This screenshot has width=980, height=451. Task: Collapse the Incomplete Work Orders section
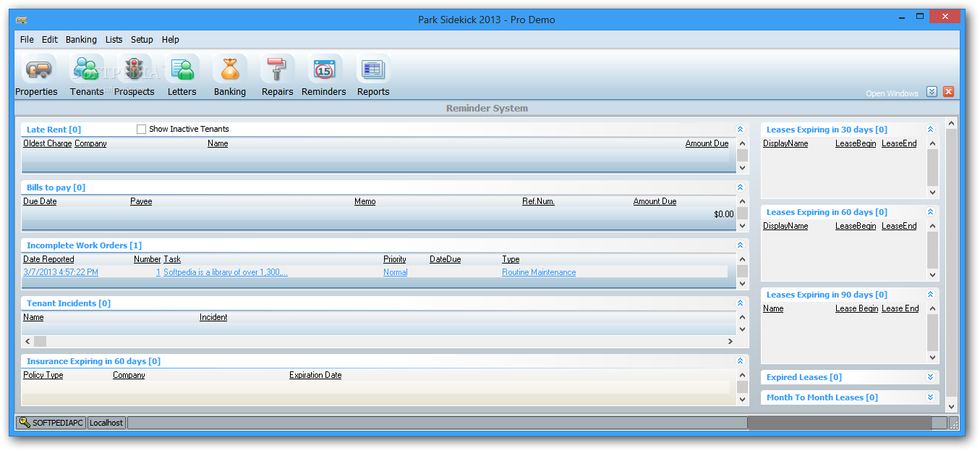(740, 245)
